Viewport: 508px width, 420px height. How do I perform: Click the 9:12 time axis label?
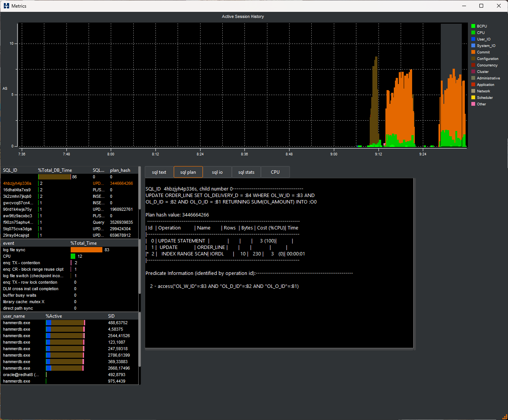(378, 154)
